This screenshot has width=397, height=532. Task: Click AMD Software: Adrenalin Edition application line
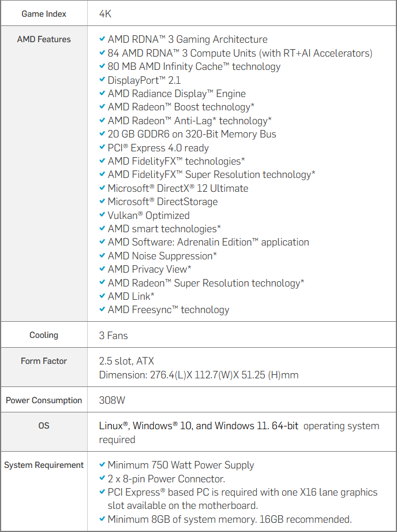click(208, 242)
